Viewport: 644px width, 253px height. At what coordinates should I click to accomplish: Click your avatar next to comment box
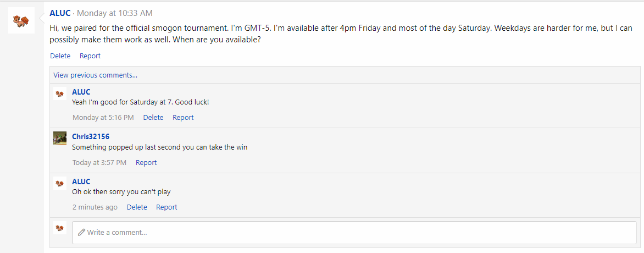pyautogui.click(x=60, y=228)
